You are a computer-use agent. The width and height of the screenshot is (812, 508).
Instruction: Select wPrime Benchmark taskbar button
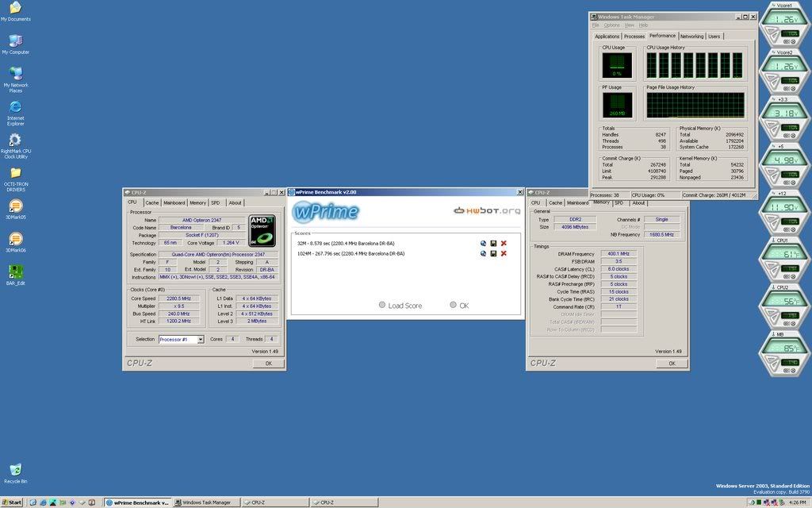(136, 502)
